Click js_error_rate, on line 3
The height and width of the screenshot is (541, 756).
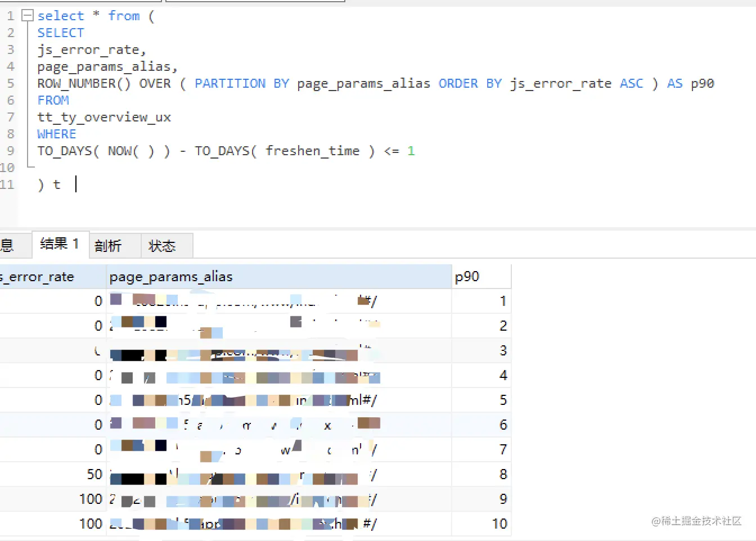[92, 49]
